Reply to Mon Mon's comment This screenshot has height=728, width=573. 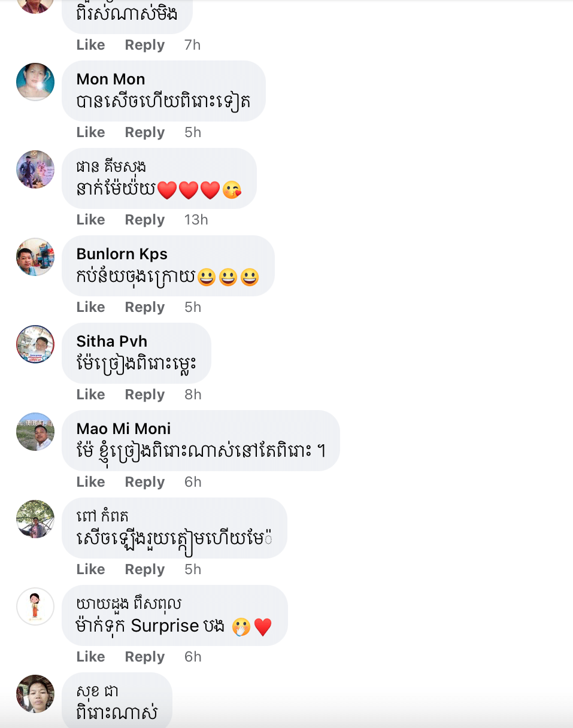coord(144,132)
